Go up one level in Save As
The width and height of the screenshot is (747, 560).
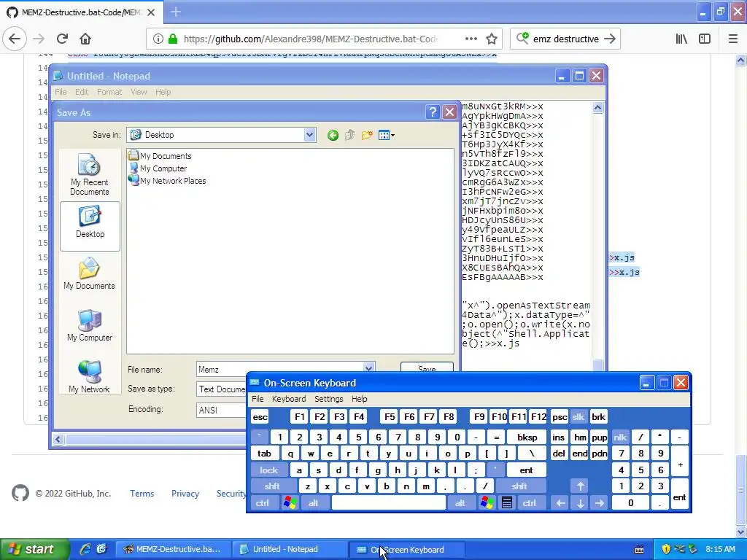(x=349, y=135)
